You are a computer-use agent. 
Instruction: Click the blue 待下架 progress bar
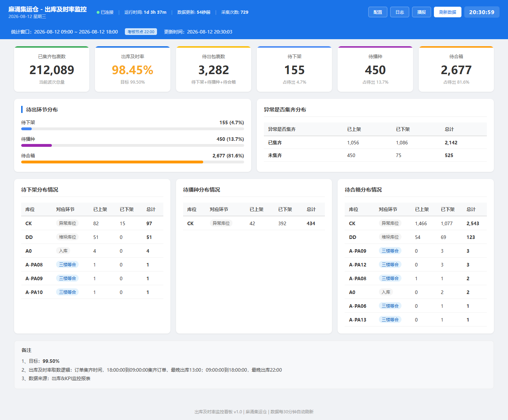coord(26,129)
